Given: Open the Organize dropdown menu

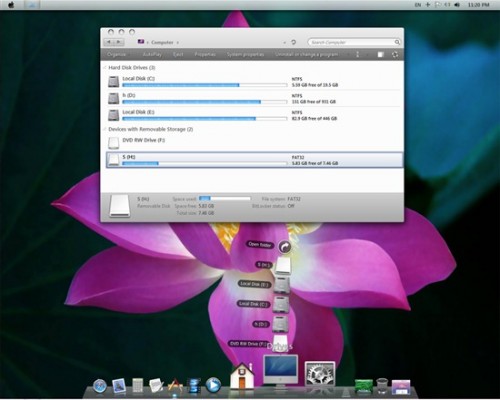Looking at the screenshot, I should click(118, 54).
